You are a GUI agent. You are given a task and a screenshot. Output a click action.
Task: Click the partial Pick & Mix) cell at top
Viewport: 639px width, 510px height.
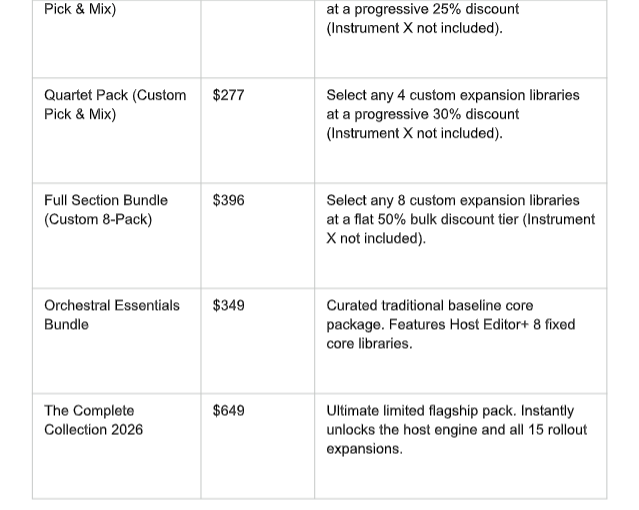tap(117, 39)
